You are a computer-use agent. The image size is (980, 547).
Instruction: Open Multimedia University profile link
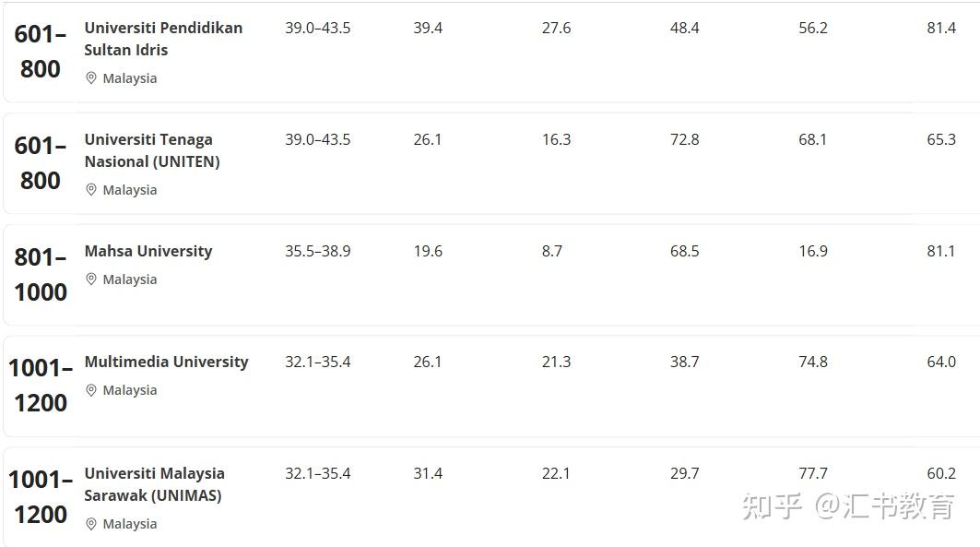coord(166,362)
